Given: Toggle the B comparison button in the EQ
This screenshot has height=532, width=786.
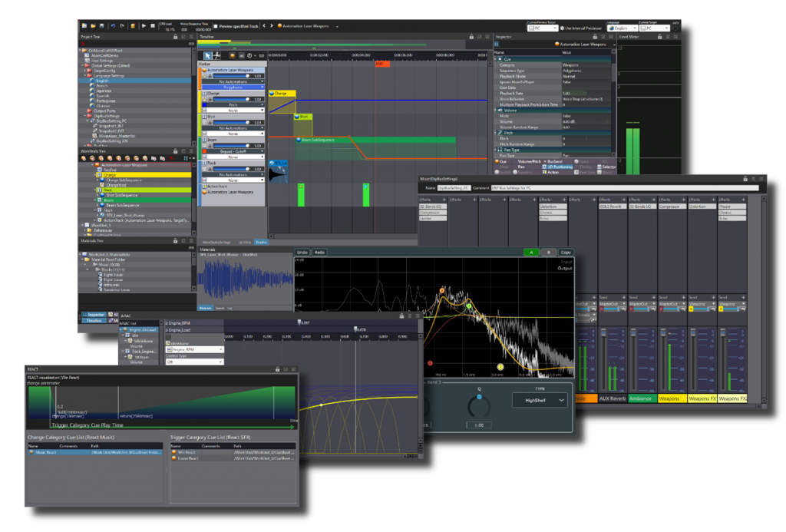Looking at the screenshot, I should [x=548, y=252].
